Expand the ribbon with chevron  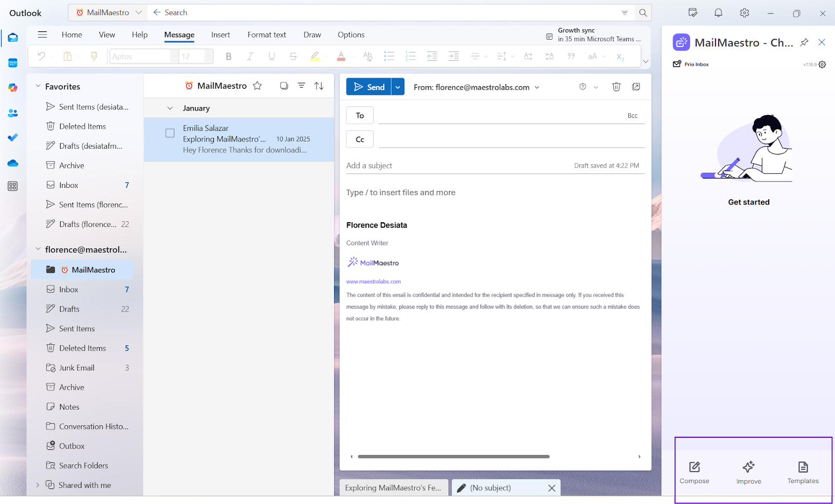(x=646, y=62)
